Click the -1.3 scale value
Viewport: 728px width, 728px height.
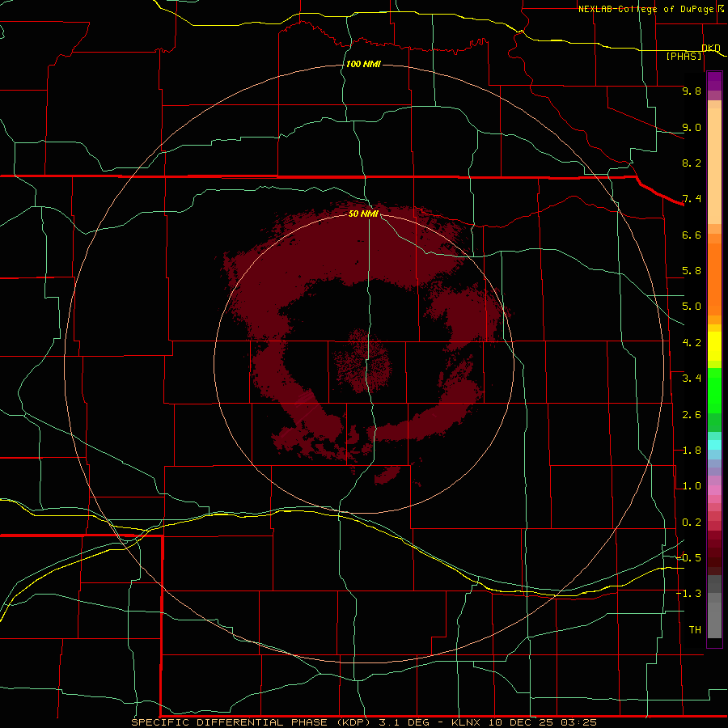click(688, 594)
